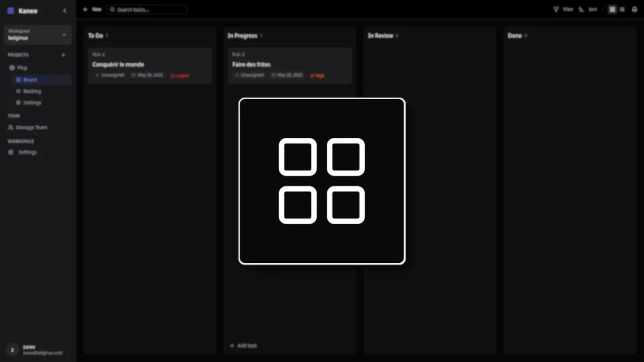Click the Kaneo logo icon

[11, 11]
